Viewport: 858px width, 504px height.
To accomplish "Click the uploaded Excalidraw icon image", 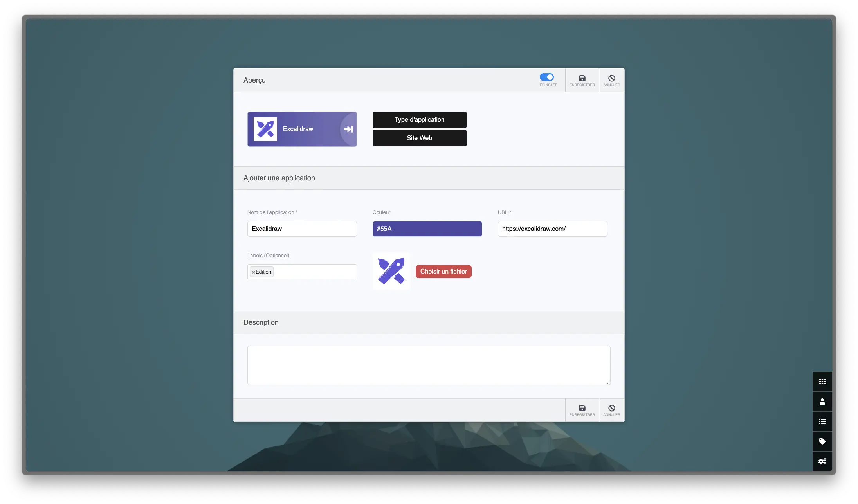I will tap(391, 271).
